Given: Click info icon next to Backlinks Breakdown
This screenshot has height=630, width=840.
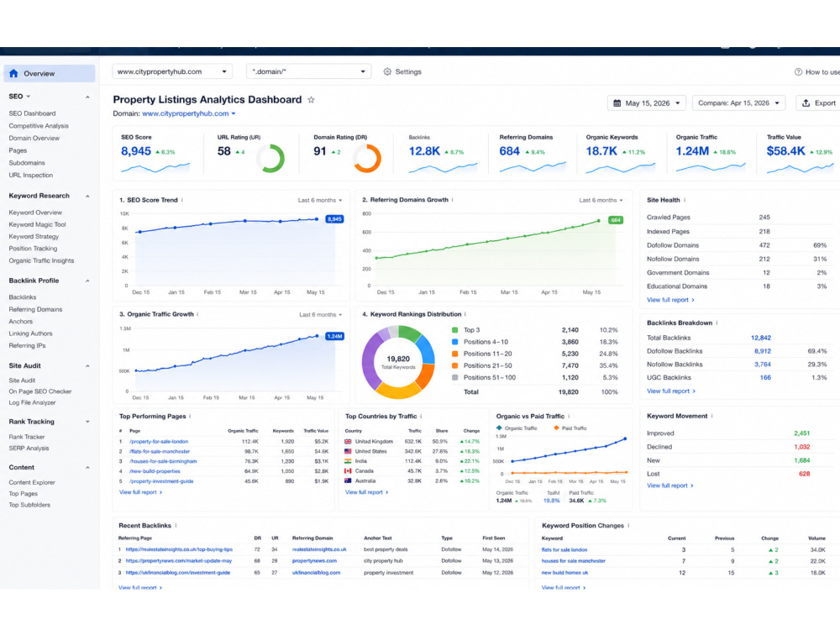Looking at the screenshot, I should coord(717,323).
